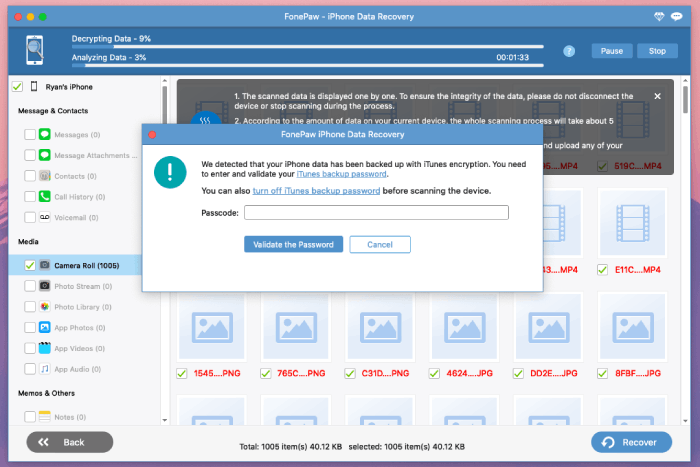Select the Camera Roll camera icon
The image size is (700, 467).
[45, 265]
